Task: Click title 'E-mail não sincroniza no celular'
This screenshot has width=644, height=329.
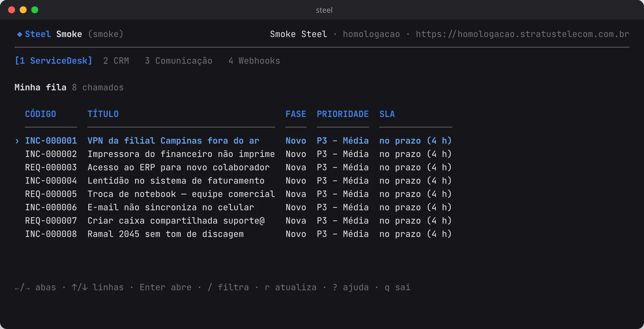Action: tap(171, 207)
